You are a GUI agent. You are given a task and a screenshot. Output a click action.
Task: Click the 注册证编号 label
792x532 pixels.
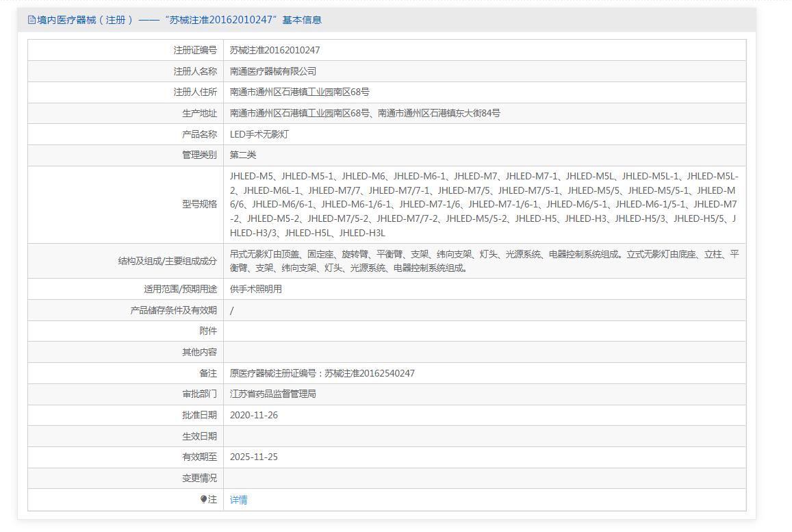(x=195, y=50)
